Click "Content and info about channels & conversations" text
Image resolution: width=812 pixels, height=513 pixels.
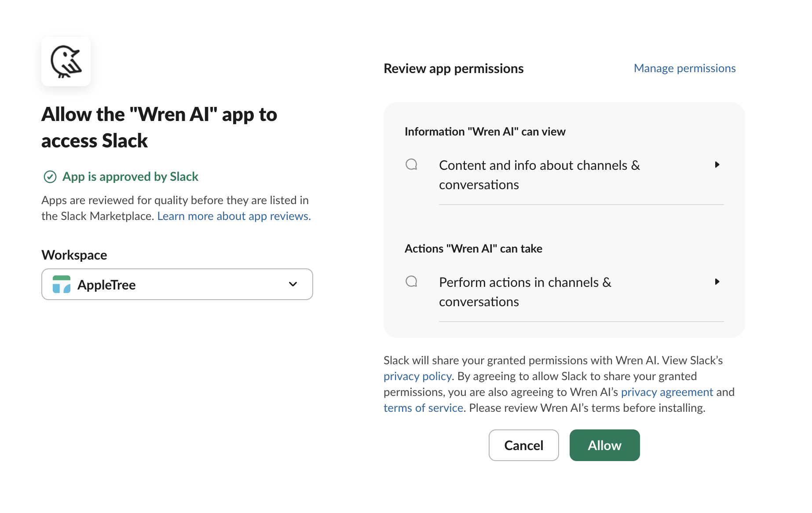coord(539,175)
